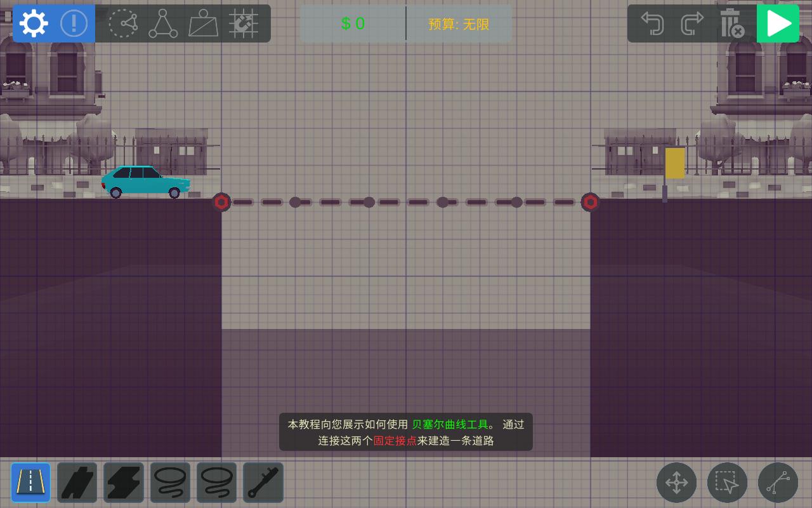
Task: Select the third material with thick beam icon
Action: (124, 483)
